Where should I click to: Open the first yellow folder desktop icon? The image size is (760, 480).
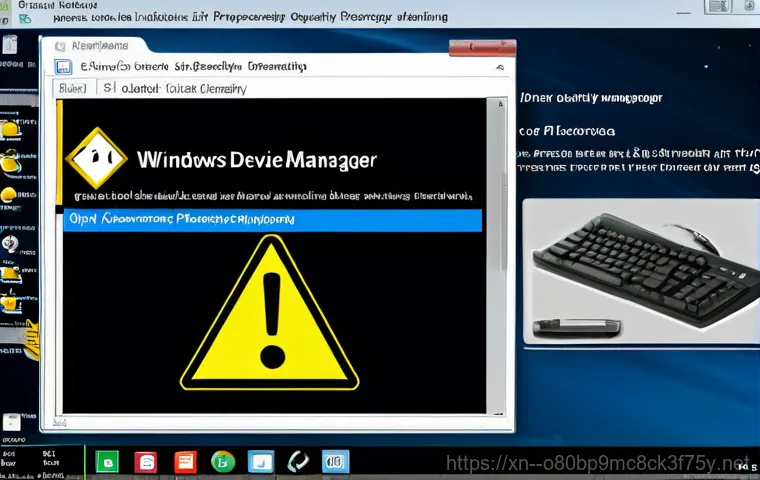(10, 130)
